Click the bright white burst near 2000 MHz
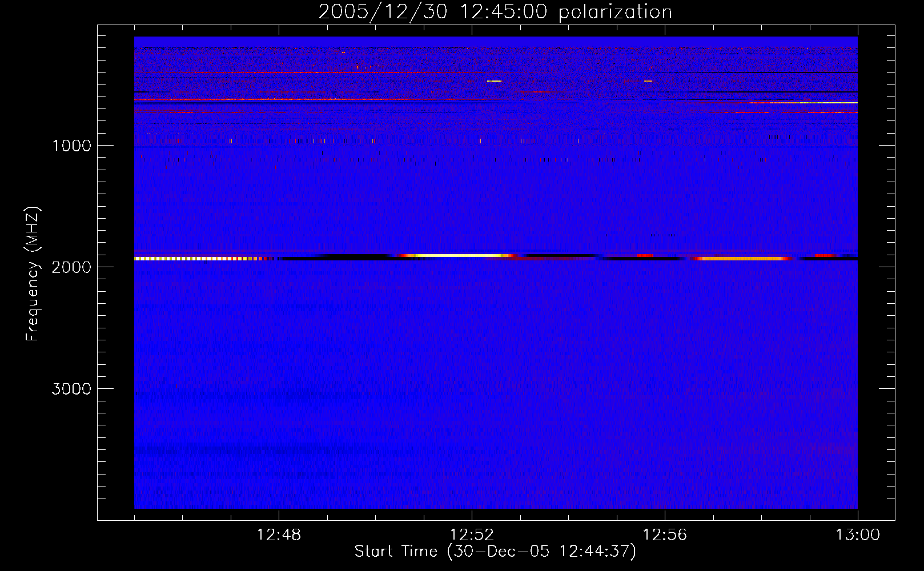 [457, 256]
